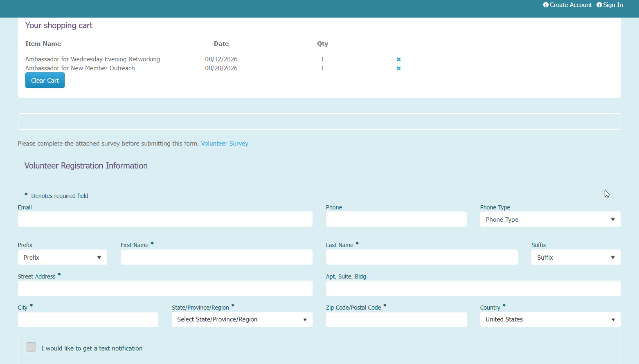The width and height of the screenshot is (639, 364).
Task: Focus the First Name field
Action: pos(216,257)
